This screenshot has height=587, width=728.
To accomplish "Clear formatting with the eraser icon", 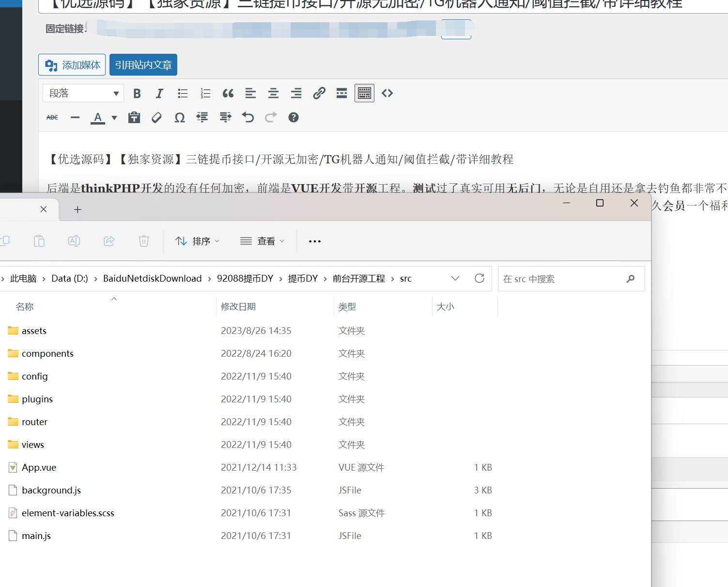I will point(156,117).
